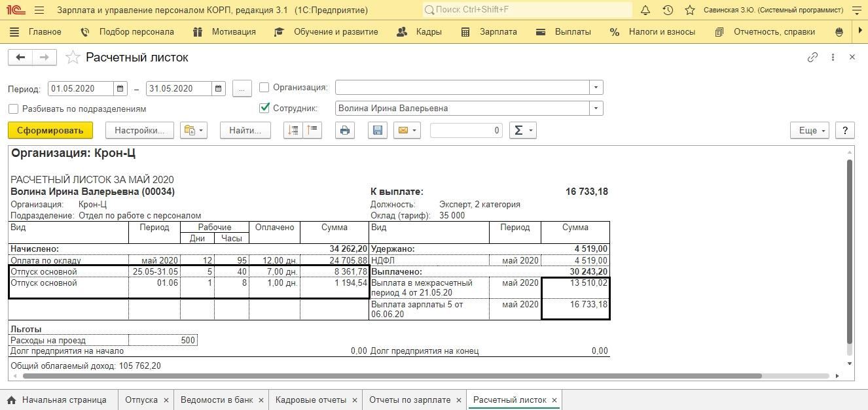Expand the Организация dropdown list
Viewport: 868px width, 410px height.
(x=596, y=88)
